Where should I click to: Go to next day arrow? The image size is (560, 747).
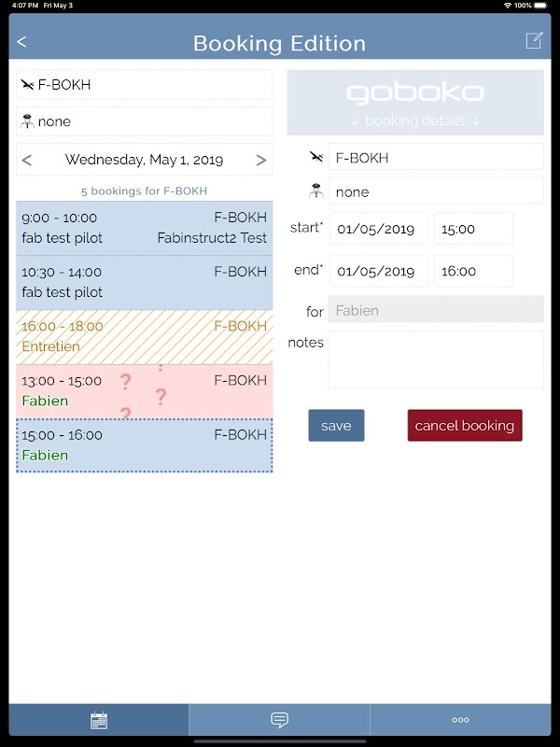261,160
